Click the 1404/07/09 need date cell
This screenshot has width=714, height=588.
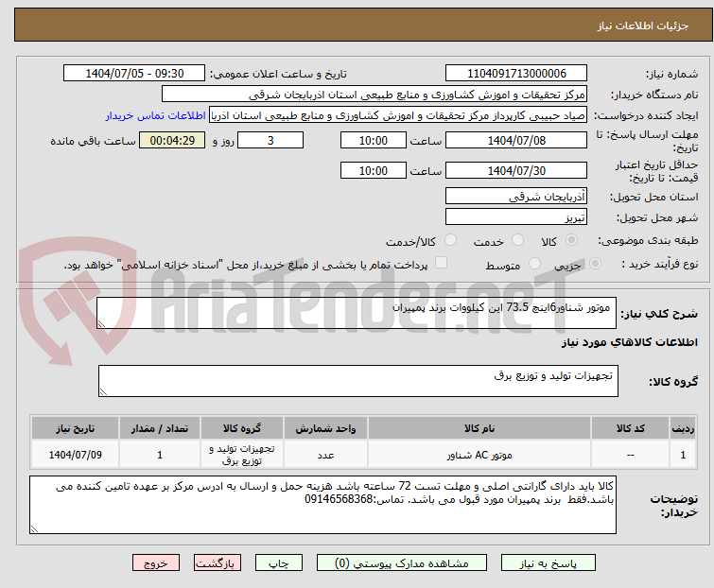click(75, 455)
